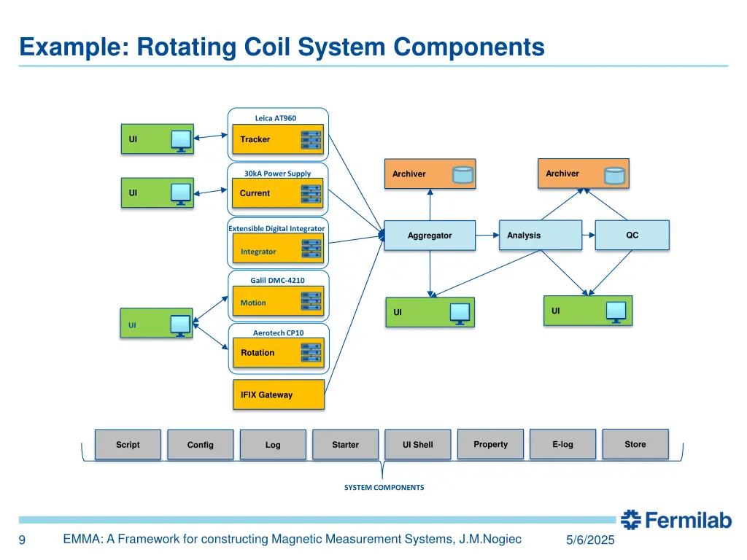Select the monitor icon in the UI box below Aggregator
Viewport: 747px width, 560px height.
[x=460, y=313]
